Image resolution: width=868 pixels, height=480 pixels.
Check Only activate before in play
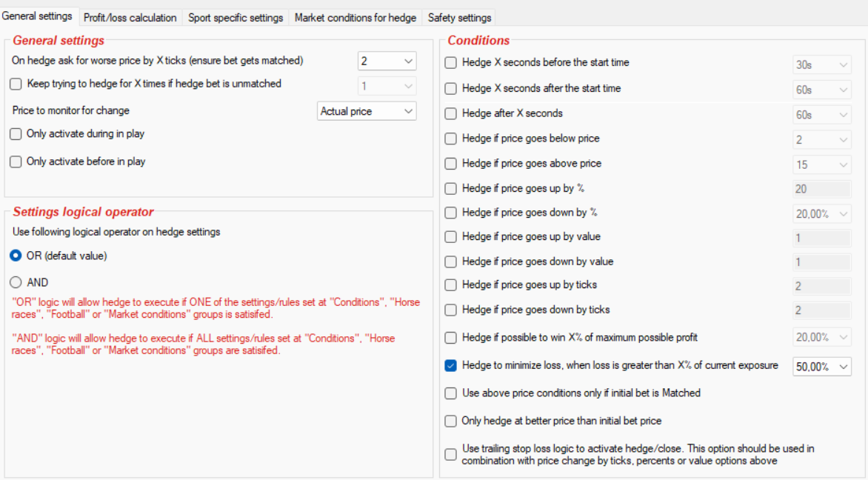(x=16, y=161)
